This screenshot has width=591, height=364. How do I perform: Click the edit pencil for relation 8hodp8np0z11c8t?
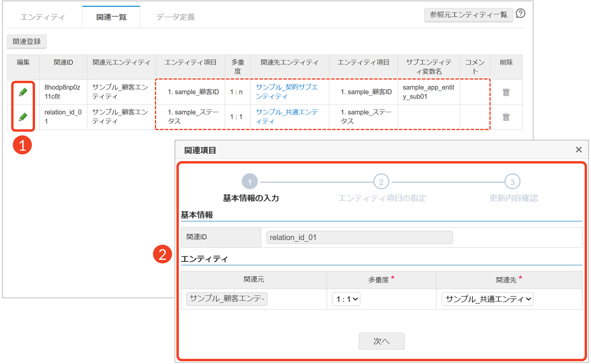tap(23, 92)
